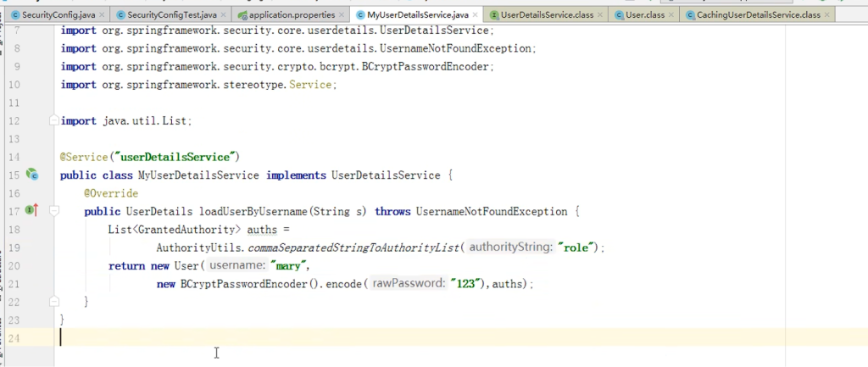
Task: Switch to the SecurityConfig.java tab
Action: pyautogui.click(x=54, y=15)
